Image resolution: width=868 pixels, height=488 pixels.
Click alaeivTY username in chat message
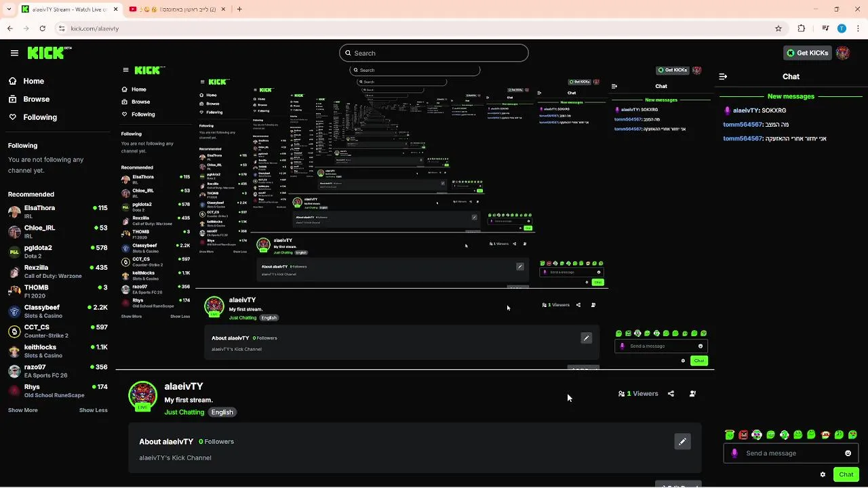[x=745, y=110]
